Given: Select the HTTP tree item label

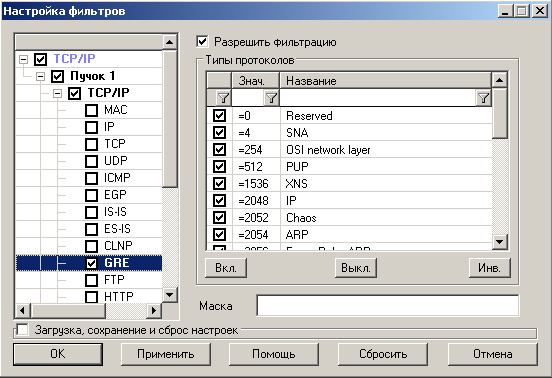Looking at the screenshot, I should click(119, 297).
